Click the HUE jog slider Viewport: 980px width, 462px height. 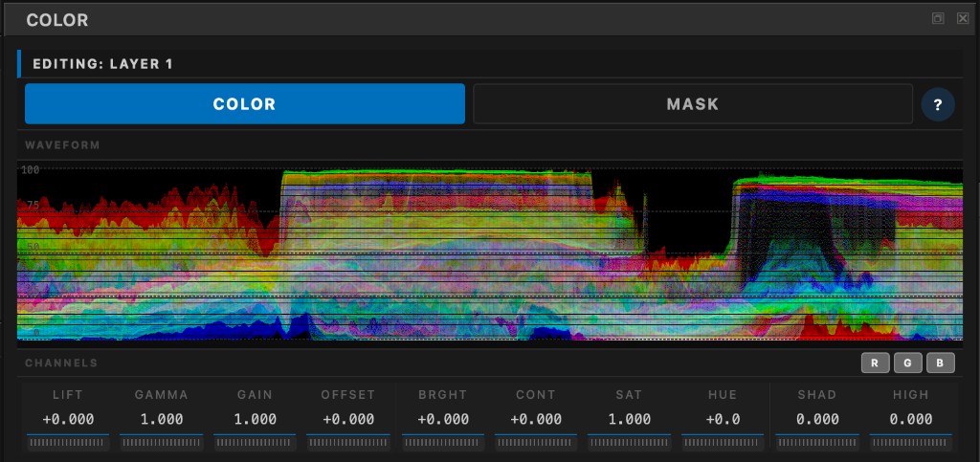click(724, 443)
